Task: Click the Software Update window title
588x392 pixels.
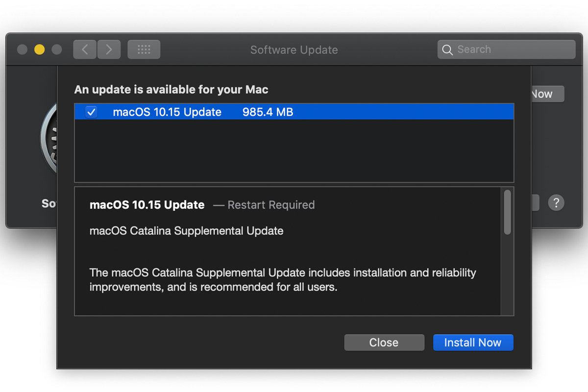Action: [294, 50]
